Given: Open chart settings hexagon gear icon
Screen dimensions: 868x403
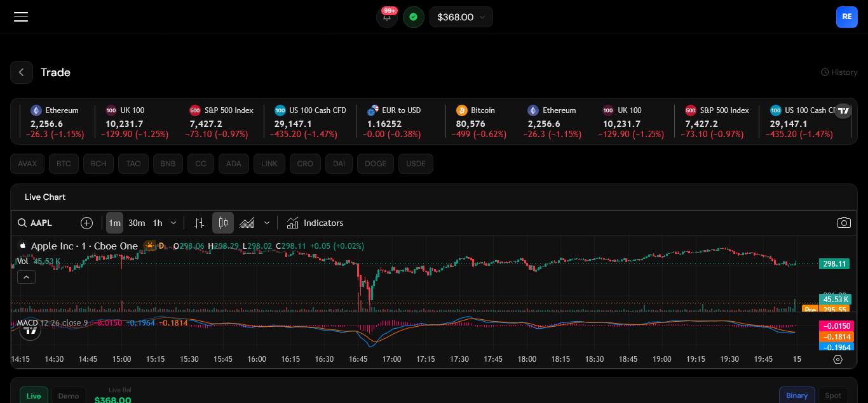Looking at the screenshot, I should coord(837,359).
